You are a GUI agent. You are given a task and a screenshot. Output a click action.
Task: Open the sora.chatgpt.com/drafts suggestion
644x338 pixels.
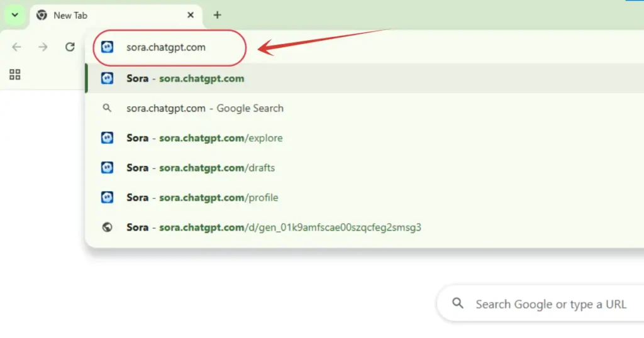point(201,168)
